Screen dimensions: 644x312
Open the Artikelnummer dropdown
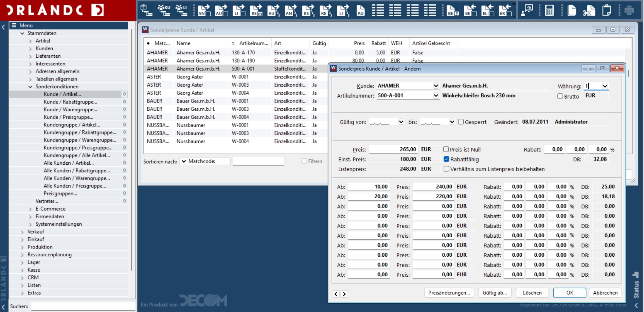(x=436, y=96)
